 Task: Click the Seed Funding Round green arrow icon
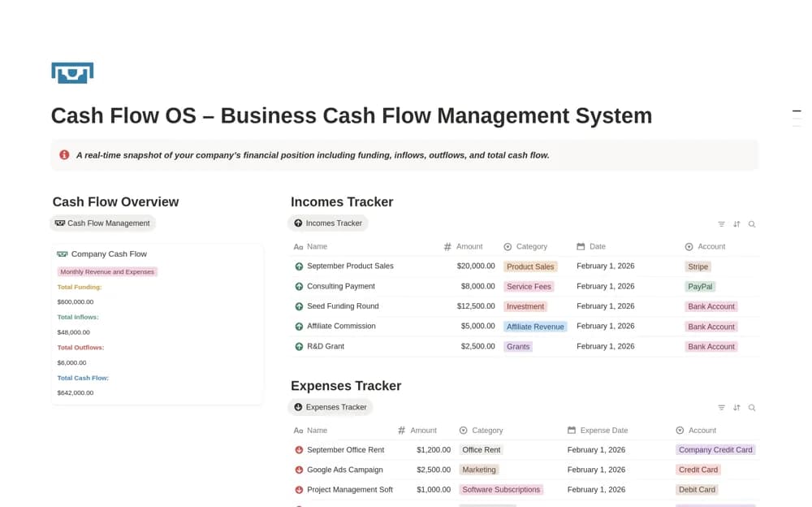299,306
